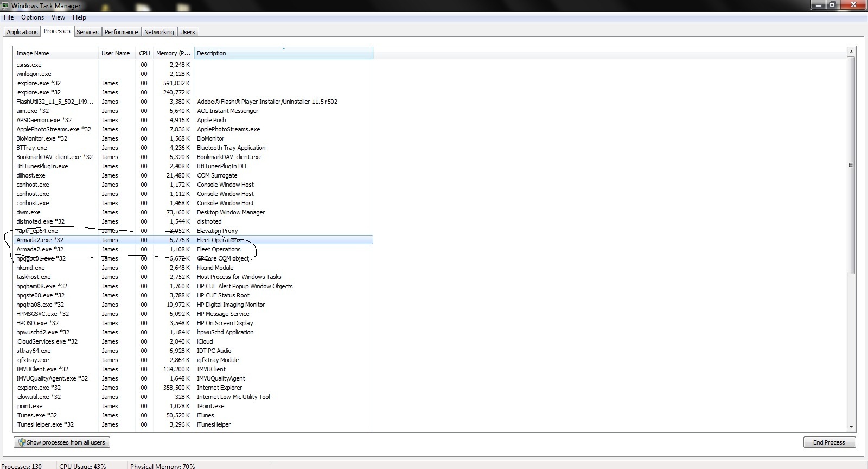
Task: Click the scrollbar down arrow
Action: [851, 427]
